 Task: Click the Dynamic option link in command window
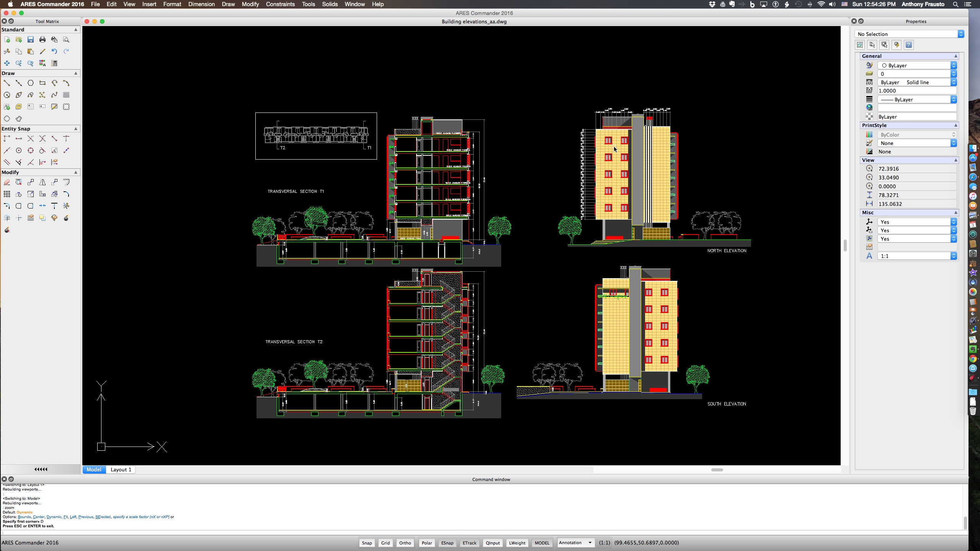pos(54,517)
